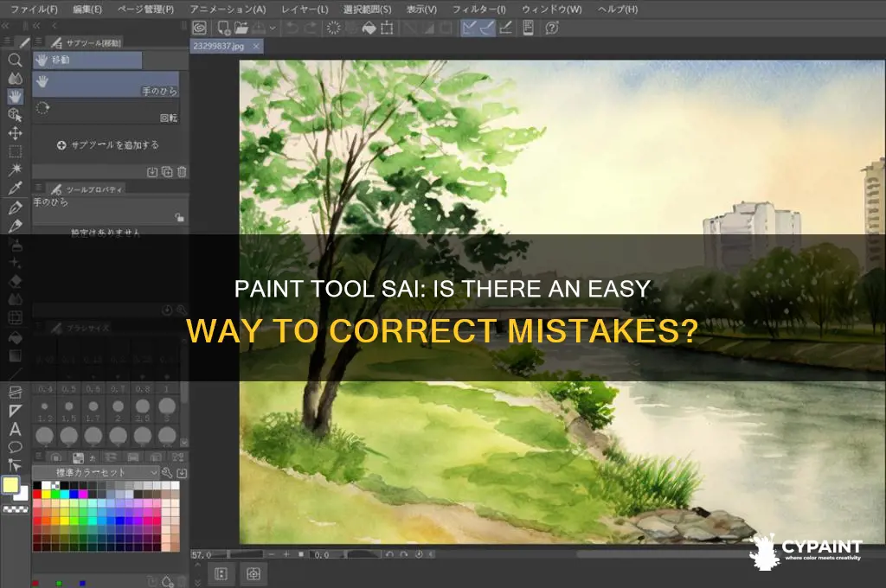Image resolution: width=886 pixels, height=588 pixels.
Task: Edit color set with wrench icon
Action: click(x=167, y=472)
